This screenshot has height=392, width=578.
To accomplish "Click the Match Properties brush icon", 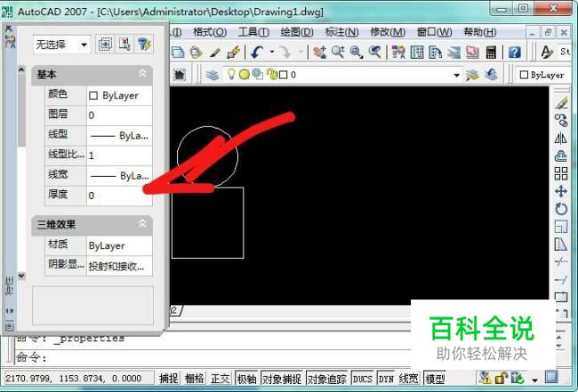I will pos(216,52).
